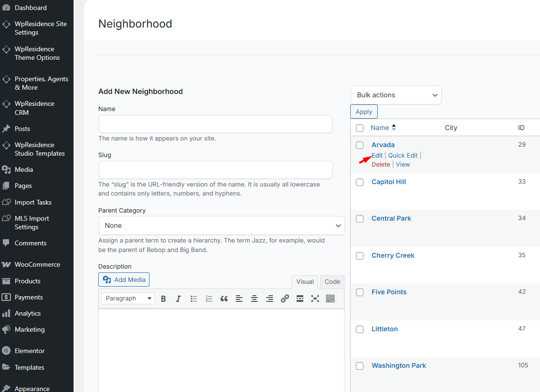Screen dimensions: 540x392
Task: Select the Cherry Creek checkbox
Action: point(360,256)
